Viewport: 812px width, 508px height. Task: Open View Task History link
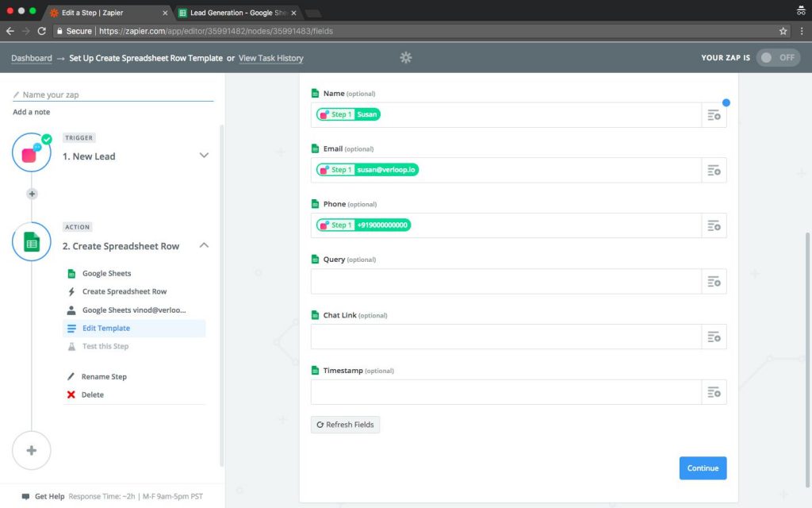pos(271,58)
